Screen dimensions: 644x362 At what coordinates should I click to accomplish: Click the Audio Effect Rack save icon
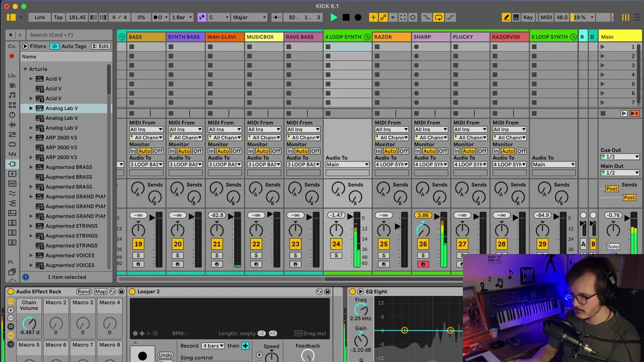(121, 292)
